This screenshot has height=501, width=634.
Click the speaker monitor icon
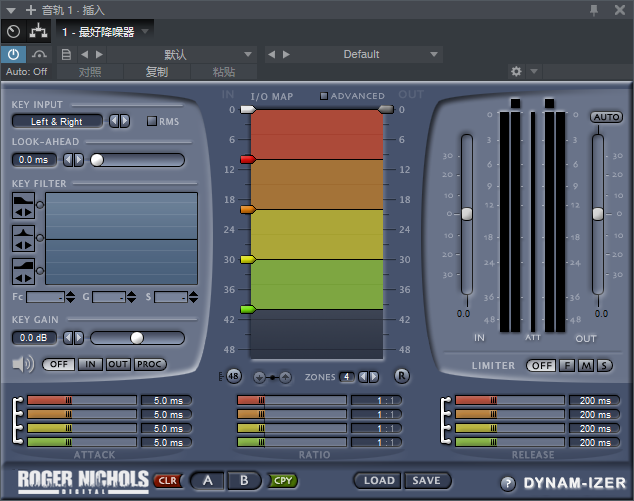click(x=23, y=364)
